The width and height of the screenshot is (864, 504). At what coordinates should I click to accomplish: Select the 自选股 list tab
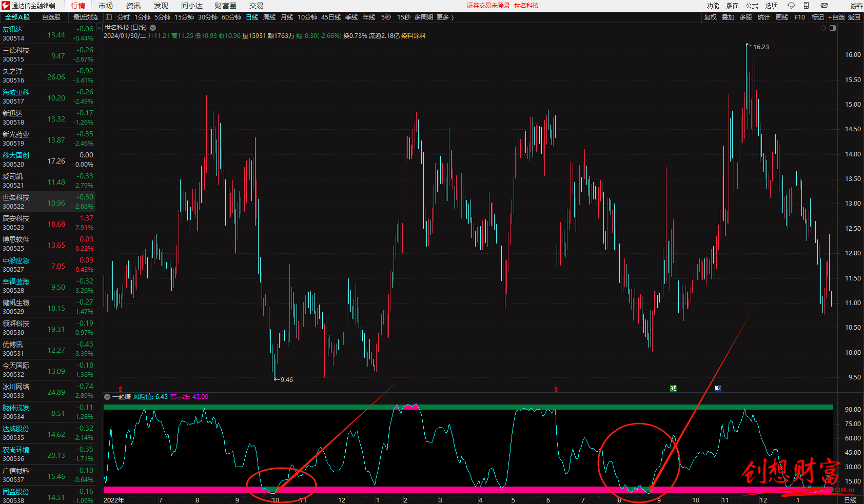coord(51,17)
